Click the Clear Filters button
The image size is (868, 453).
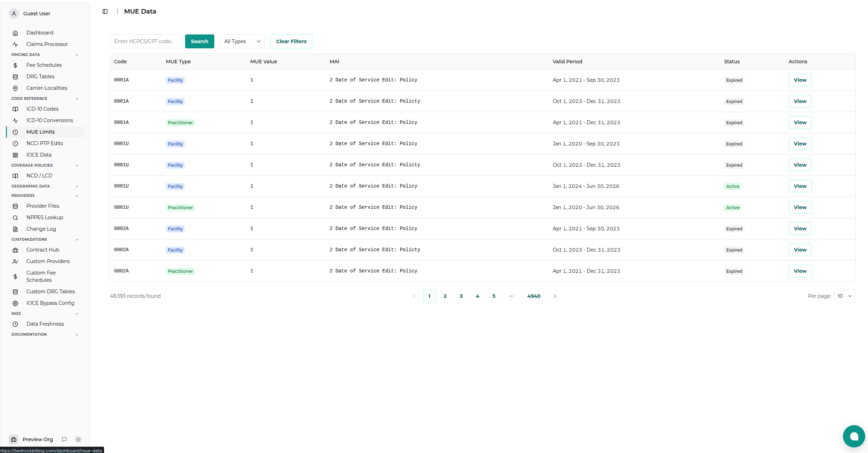point(291,41)
